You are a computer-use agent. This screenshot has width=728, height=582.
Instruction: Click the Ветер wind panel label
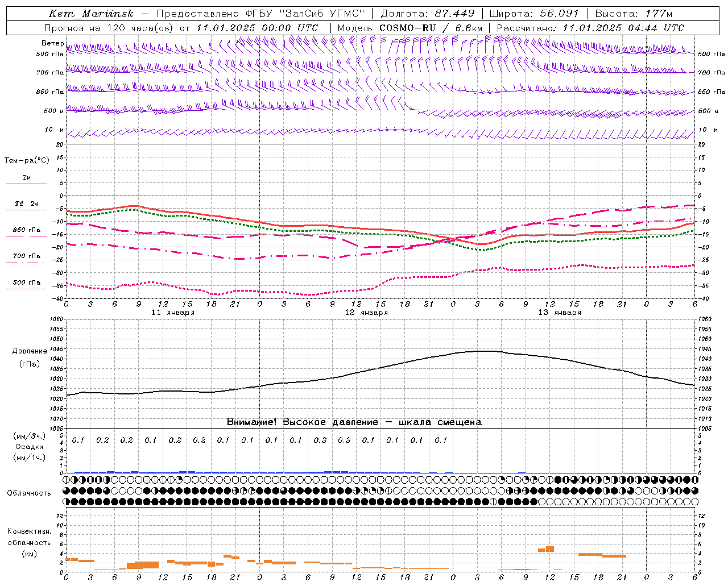coord(53,43)
